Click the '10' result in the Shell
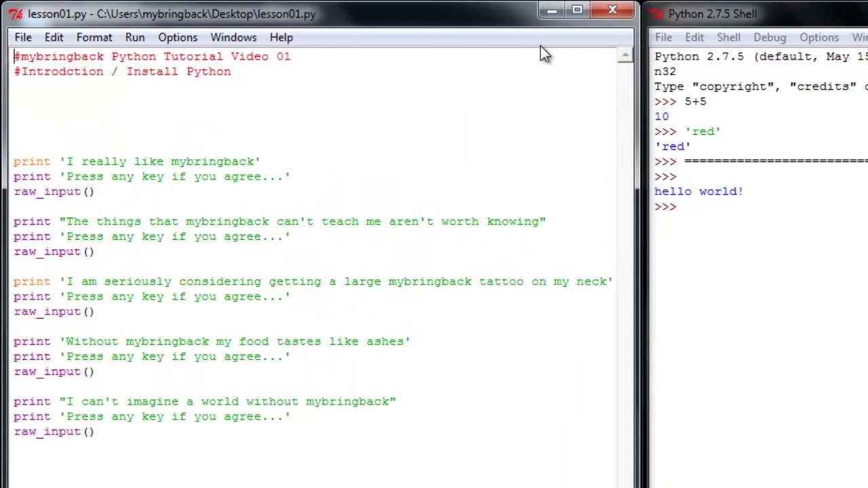 661,116
